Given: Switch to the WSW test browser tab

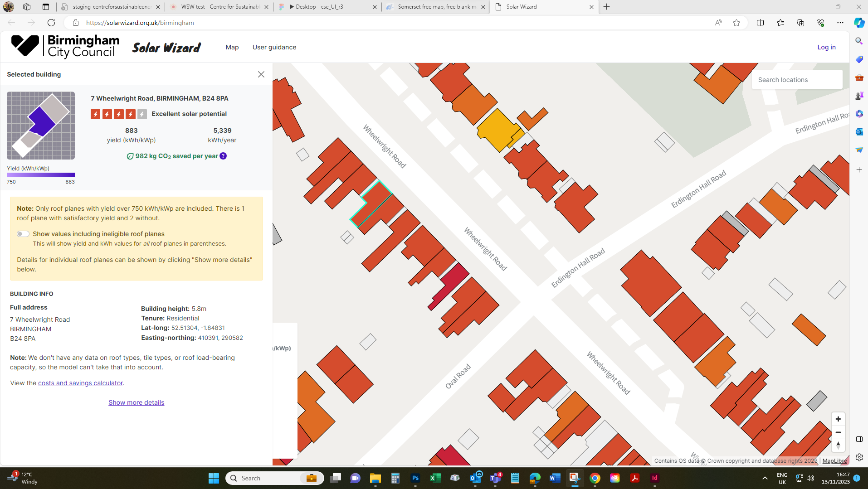Looking at the screenshot, I should tap(219, 7).
